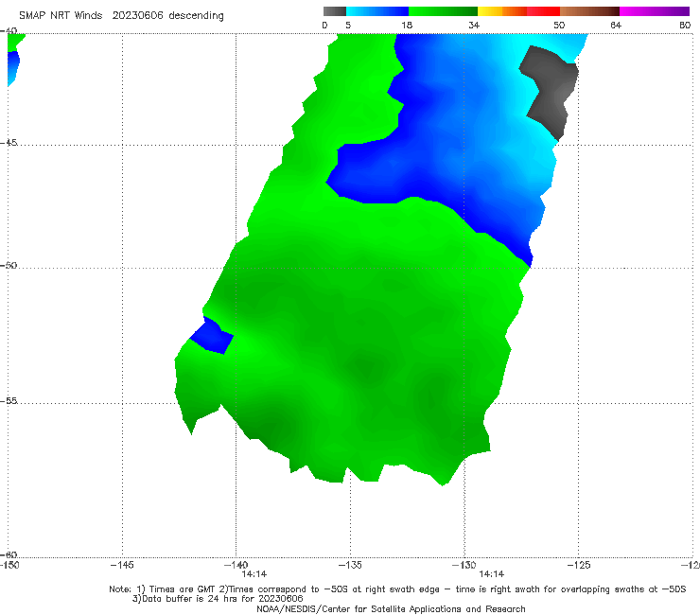Click the note line starting 'Note: 1) Times are GMT'
700x615 pixels.
(397, 589)
